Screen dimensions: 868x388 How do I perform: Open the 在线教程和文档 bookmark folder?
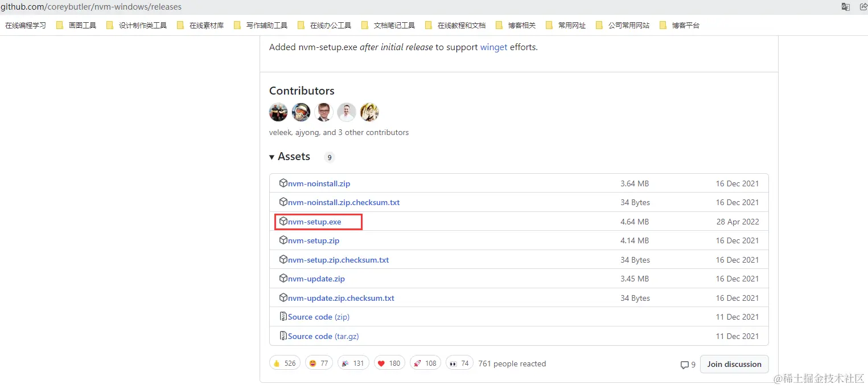(x=455, y=26)
